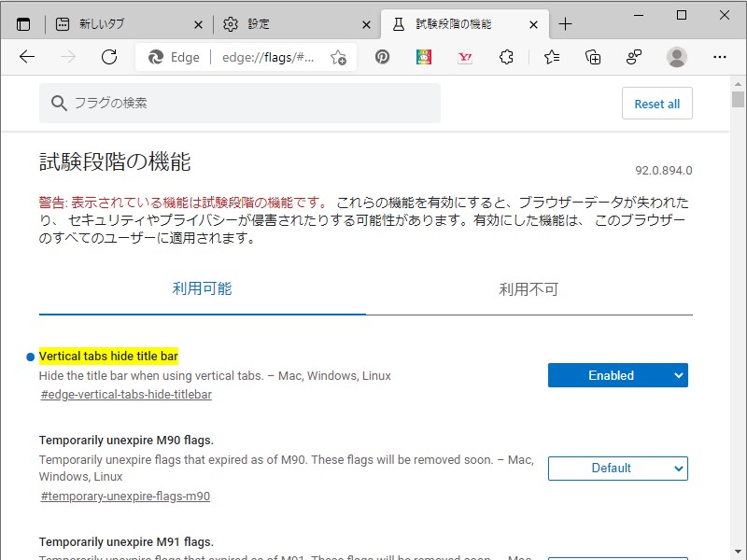
Task: Open the browser profile avatar
Action: pos(674,56)
